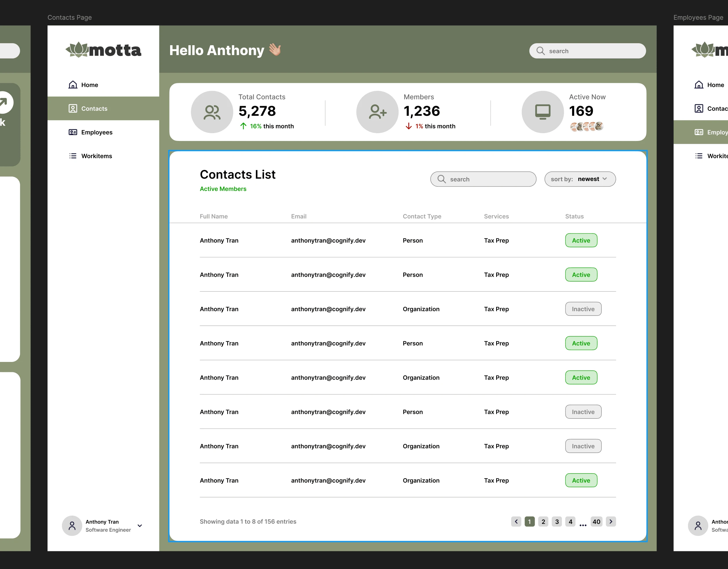Jump to page 40 of contacts
Viewport: 728px width, 569px height.
point(596,522)
